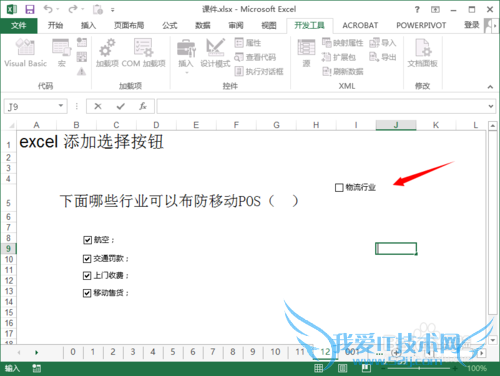Click Refresh Data (刷新数据)
This screenshot has width=500, height=376.
point(342,71)
